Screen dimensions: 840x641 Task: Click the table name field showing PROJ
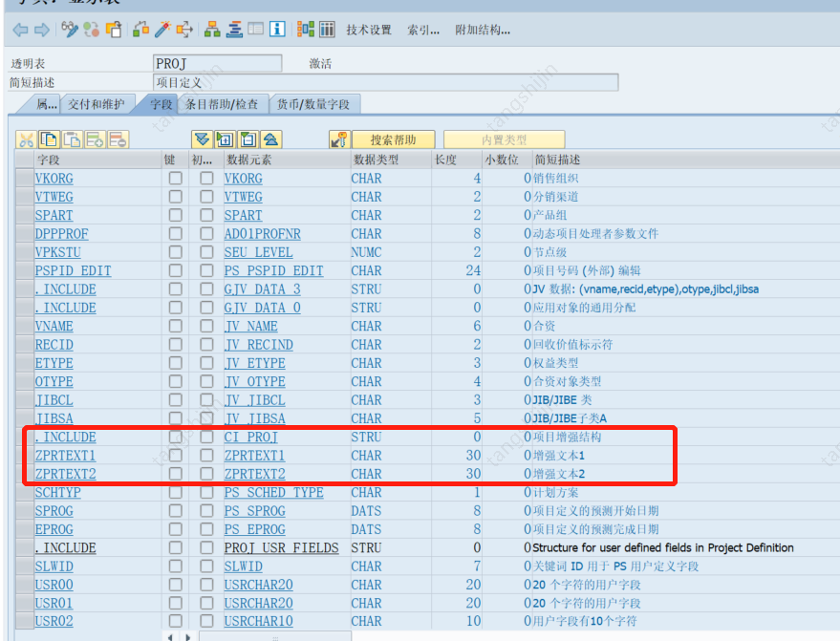click(x=220, y=60)
